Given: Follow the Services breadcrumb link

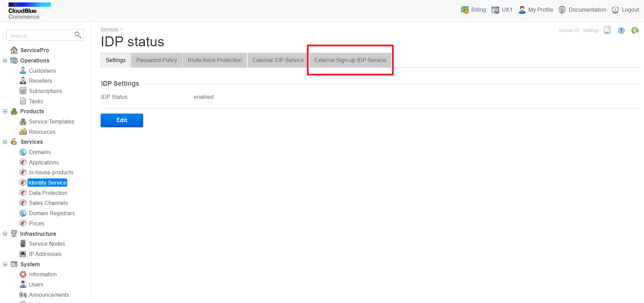Looking at the screenshot, I should [x=109, y=29].
